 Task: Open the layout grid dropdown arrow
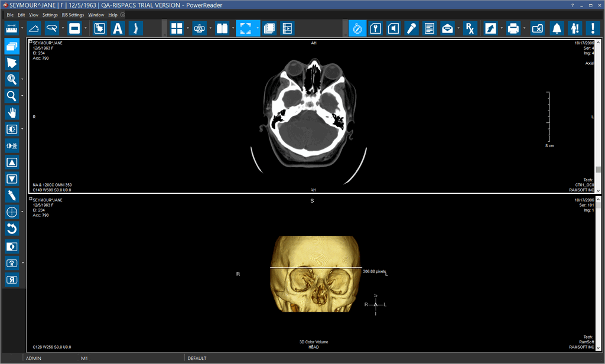(187, 28)
